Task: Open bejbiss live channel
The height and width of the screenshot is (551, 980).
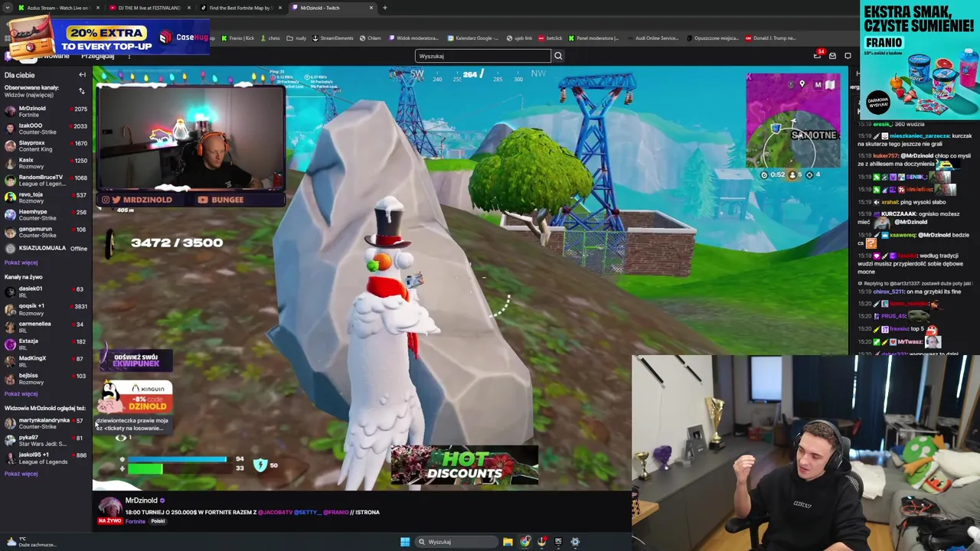Action: [x=46, y=379]
